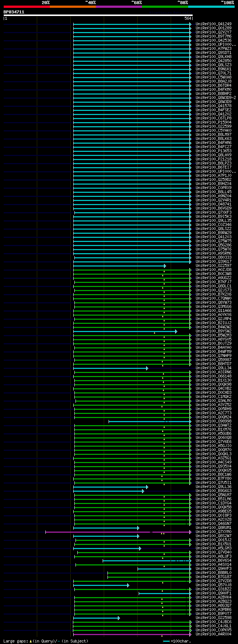Click the cyan arrowhead of hit UniRef100_Q9LL36

point(147,487)
